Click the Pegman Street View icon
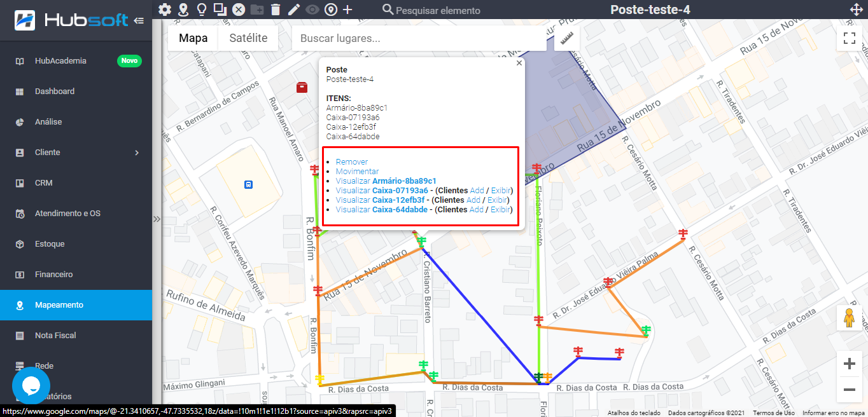The image size is (868, 417). 849,317
